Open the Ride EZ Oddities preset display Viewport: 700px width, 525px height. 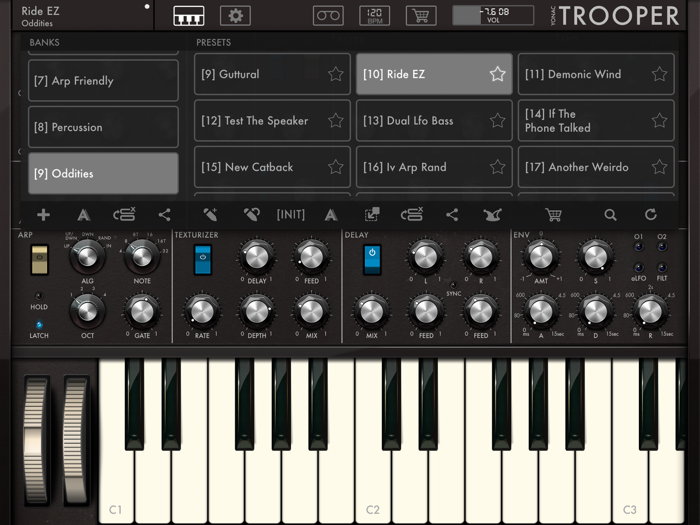click(x=83, y=16)
